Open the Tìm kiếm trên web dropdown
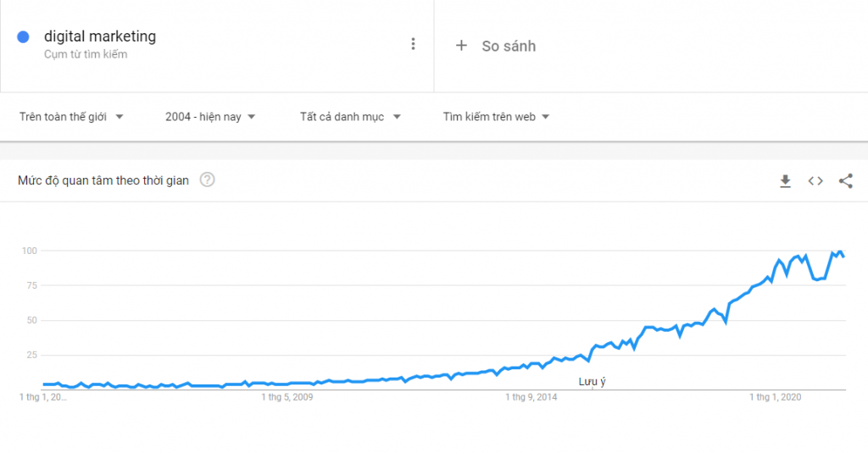 [x=496, y=117]
